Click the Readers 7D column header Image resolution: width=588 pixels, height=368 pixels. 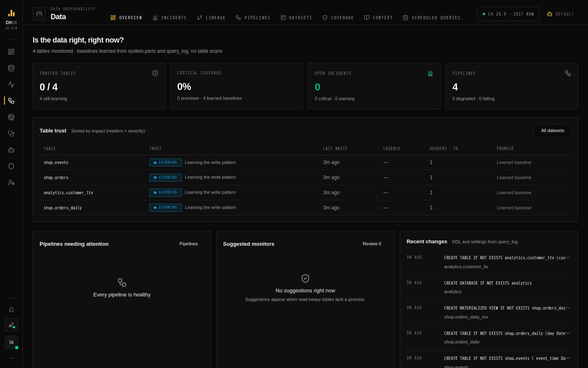tap(444, 149)
